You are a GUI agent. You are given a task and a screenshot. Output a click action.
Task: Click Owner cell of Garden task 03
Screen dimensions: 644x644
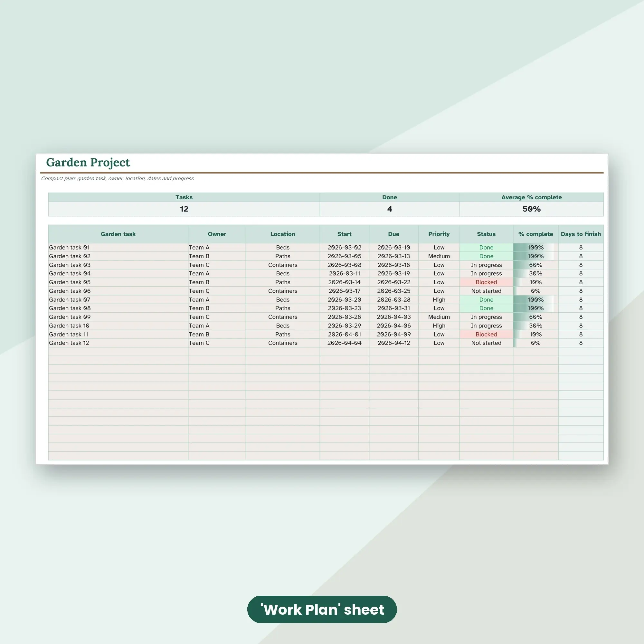point(217,265)
